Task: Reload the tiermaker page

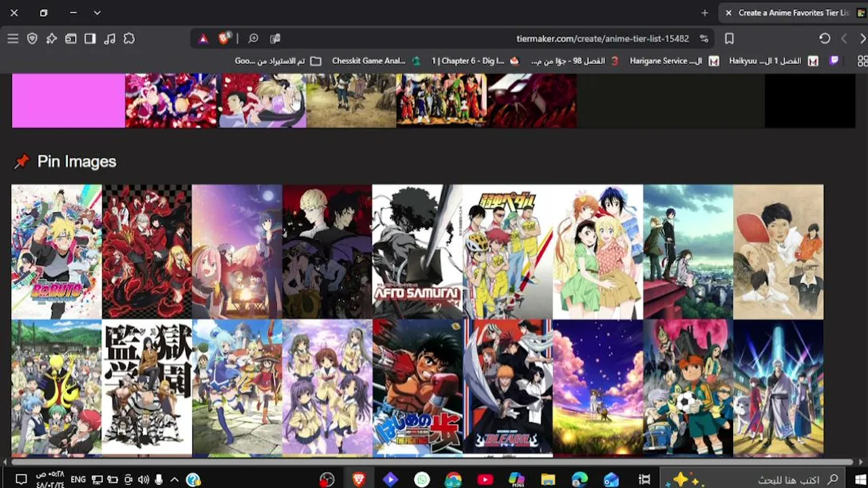Action: coord(825,39)
